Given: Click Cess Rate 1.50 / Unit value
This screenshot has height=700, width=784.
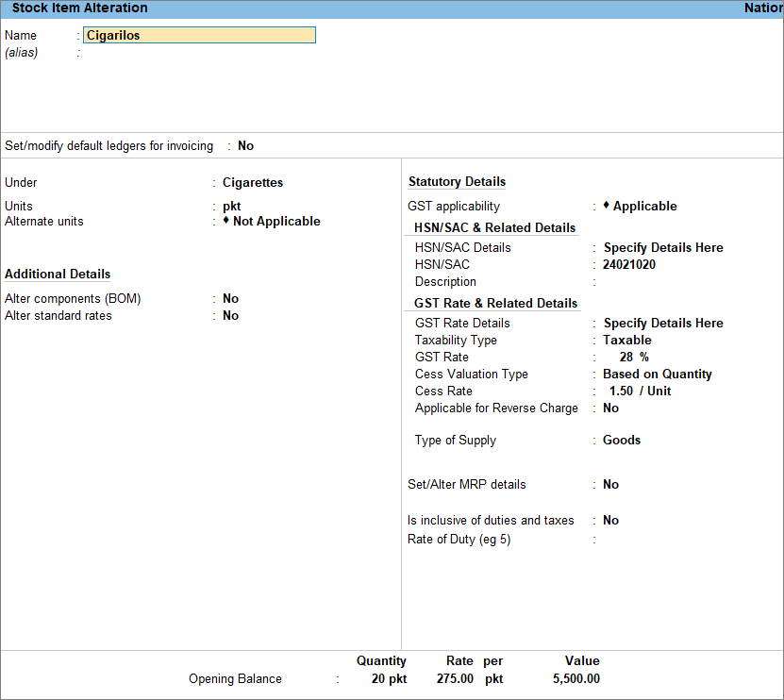Looking at the screenshot, I should 640,391.
